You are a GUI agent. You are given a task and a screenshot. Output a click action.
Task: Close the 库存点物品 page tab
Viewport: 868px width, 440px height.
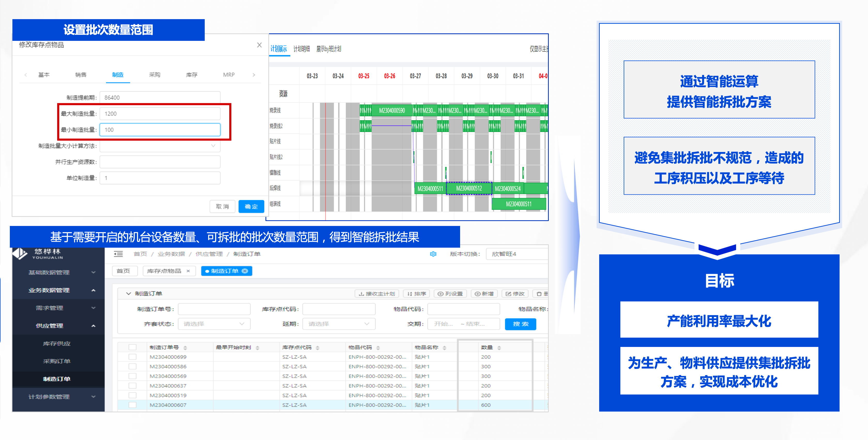pyautogui.click(x=188, y=271)
